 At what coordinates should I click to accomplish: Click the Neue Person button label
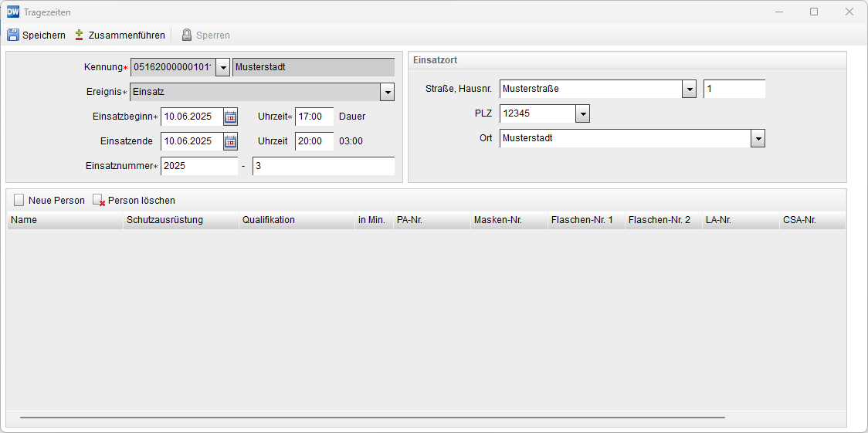(56, 200)
